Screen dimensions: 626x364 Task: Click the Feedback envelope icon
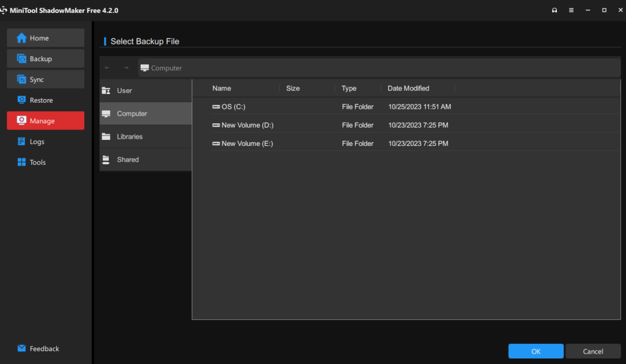[21, 349]
